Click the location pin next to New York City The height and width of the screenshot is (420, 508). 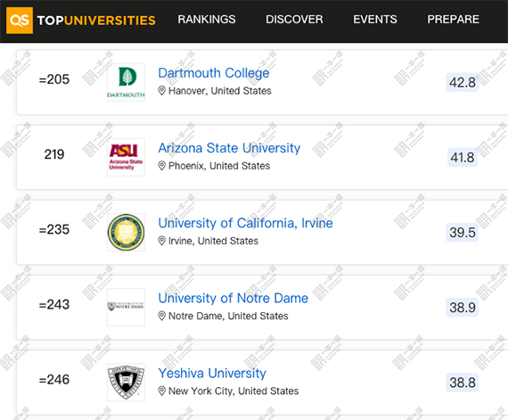tap(161, 391)
